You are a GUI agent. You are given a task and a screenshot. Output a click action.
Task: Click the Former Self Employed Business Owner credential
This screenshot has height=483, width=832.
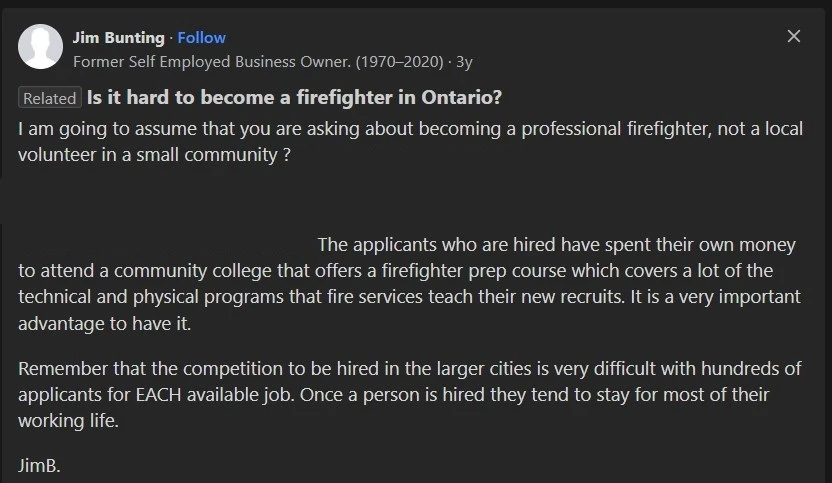coord(212,62)
